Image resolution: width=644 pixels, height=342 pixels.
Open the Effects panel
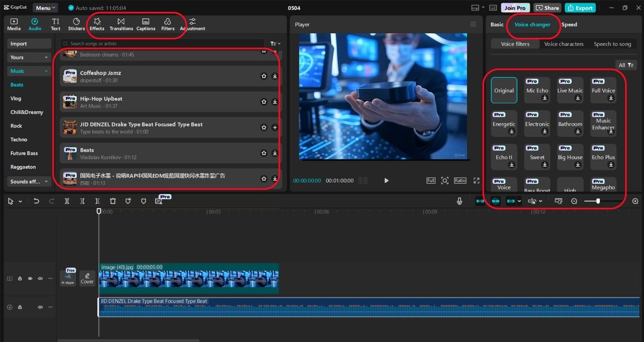[97, 24]
